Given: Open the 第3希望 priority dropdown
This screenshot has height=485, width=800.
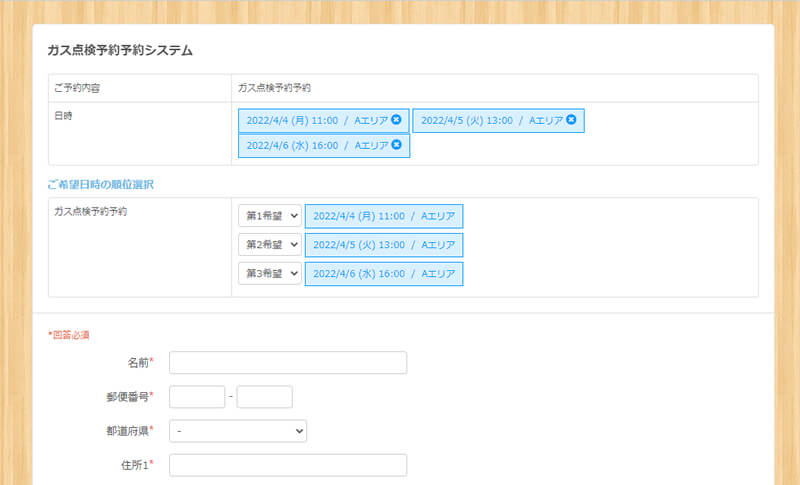Looking at the screenshot, I should click(x=270, y=273).
